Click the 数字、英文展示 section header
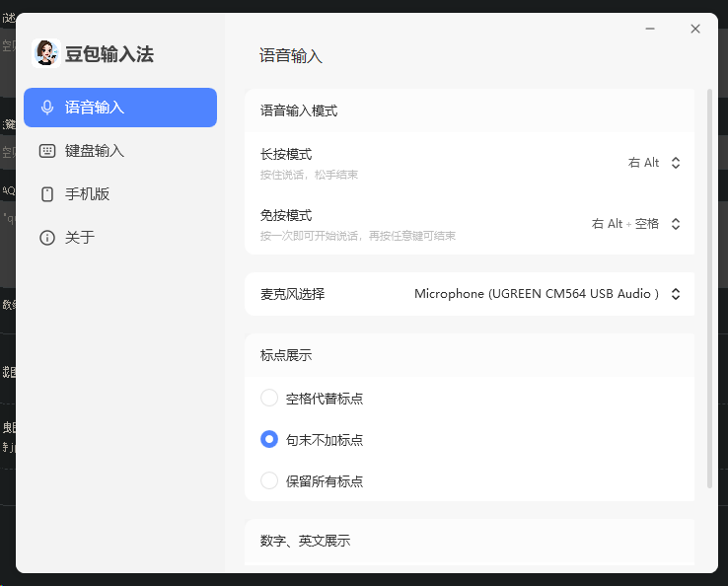 click(x=305, y=541)
